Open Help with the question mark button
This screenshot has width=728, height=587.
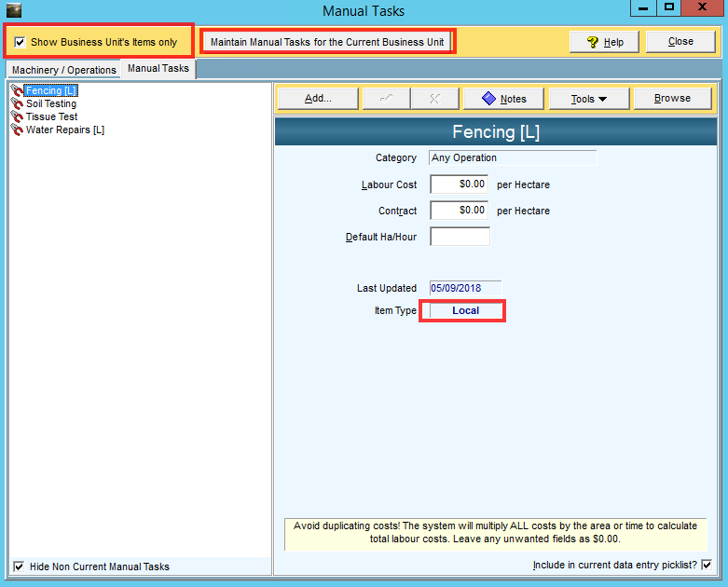tap(603, 42)
